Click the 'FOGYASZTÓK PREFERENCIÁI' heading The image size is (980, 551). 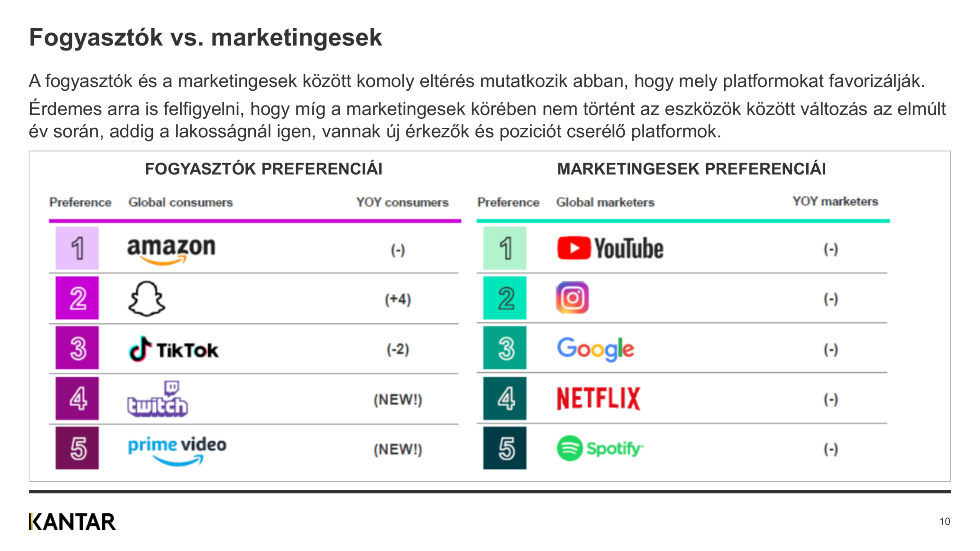(x=263, y=169)
